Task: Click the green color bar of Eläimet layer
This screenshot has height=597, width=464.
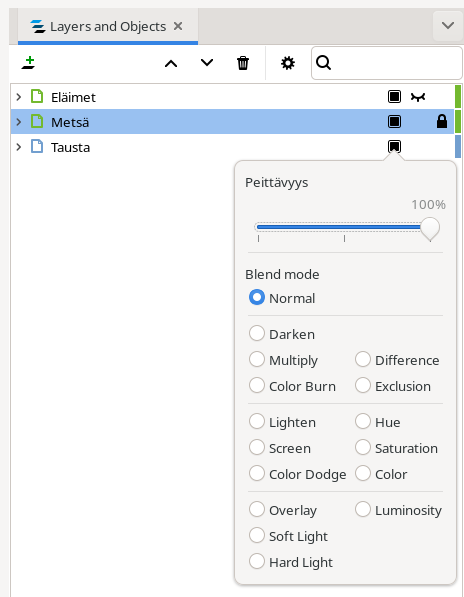Action: (x=458, y=97)
